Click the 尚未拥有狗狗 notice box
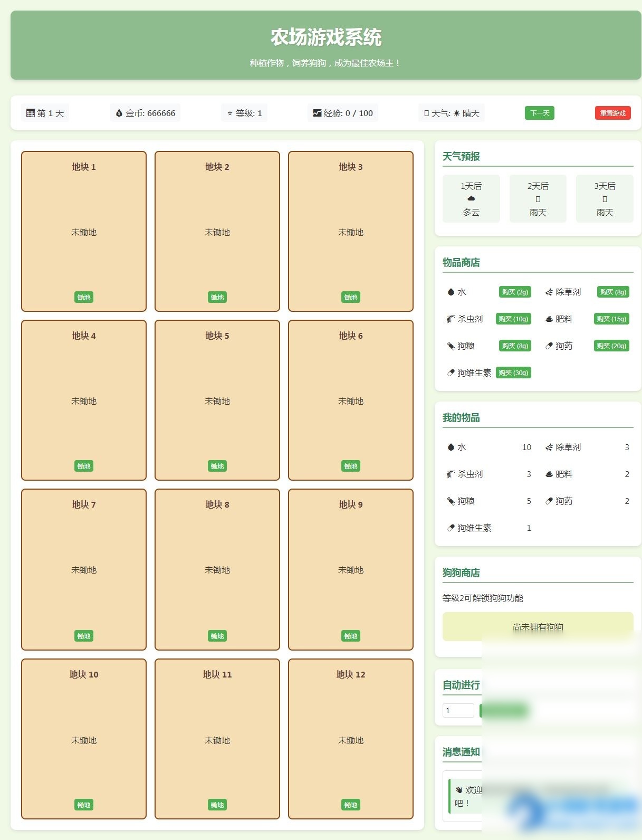The height and width of the screenshot is (840, 642). point(538,627)
